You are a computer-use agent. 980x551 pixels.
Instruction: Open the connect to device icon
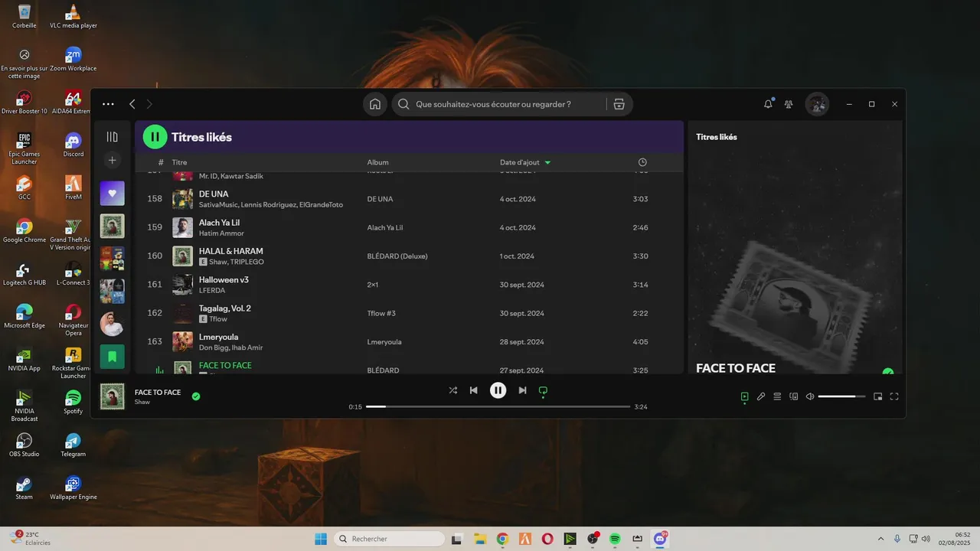coord(793,396)
